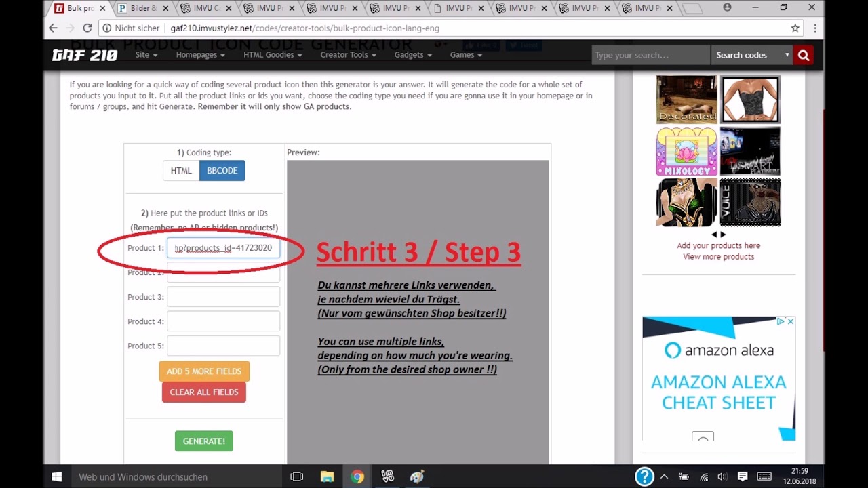Viewport: 868px width, 488px height.
Task: Open the 'View more products' link
Action: (x=719, y=256)
